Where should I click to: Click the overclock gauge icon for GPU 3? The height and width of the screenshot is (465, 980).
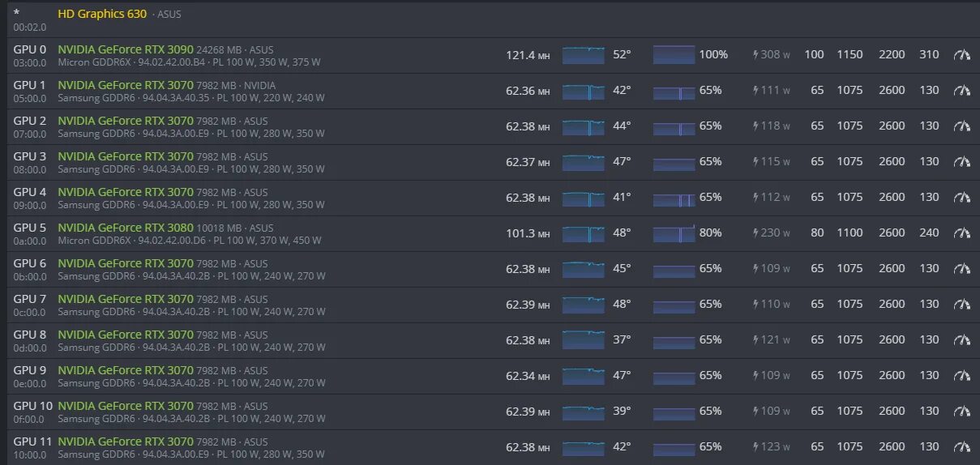[961, 162]
